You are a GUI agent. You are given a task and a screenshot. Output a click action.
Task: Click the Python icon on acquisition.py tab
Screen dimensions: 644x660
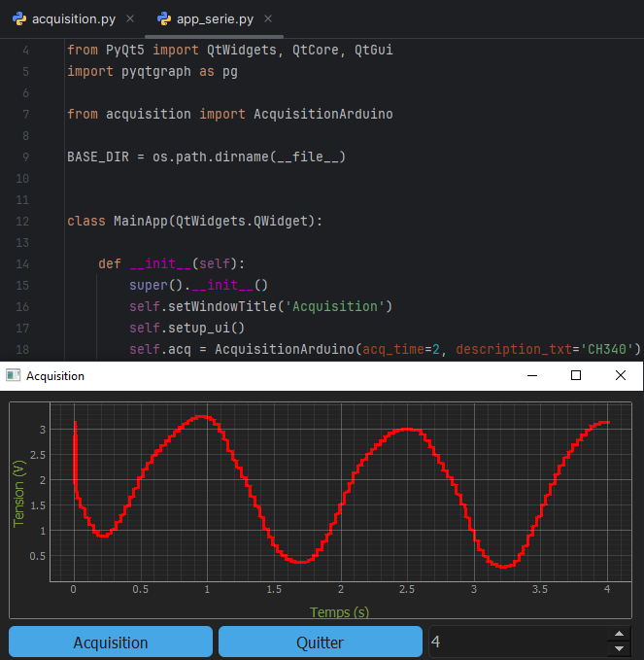tap(19, 18)
